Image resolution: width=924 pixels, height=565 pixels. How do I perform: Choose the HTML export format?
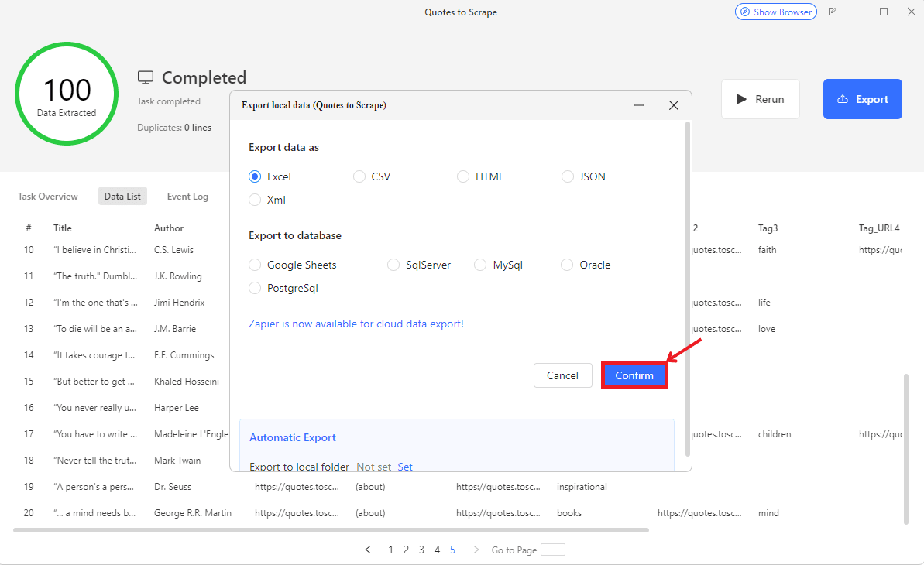[463, 176]
